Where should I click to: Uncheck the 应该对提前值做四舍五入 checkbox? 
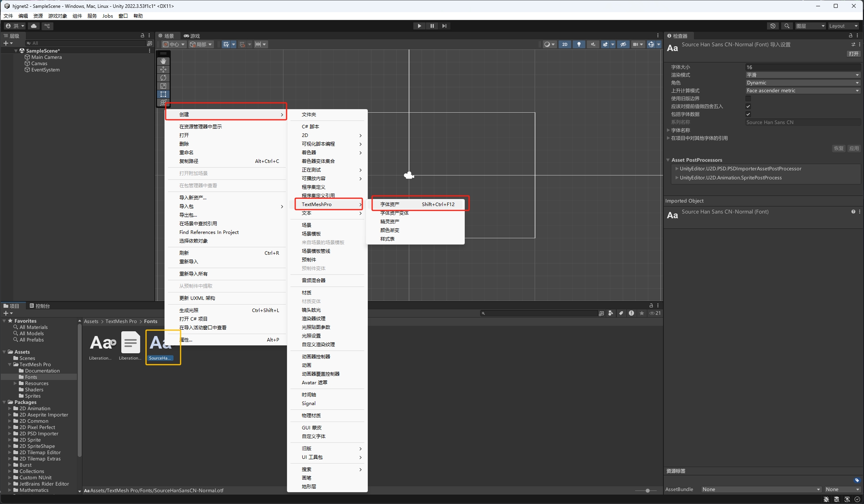(x=748, y=106)
